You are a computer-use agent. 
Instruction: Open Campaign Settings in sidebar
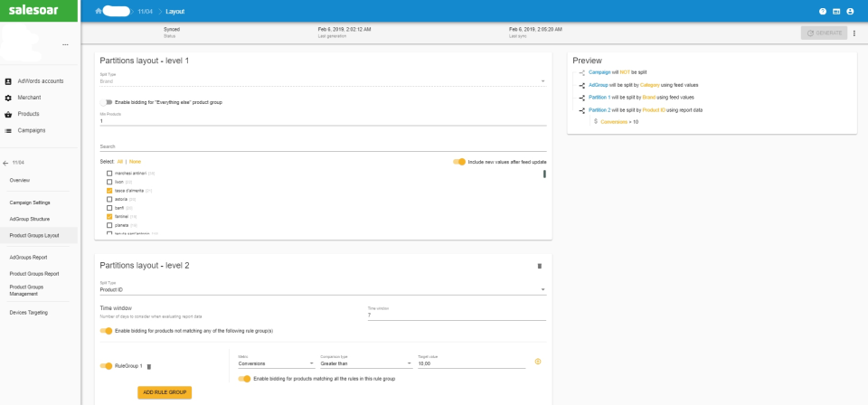pos(30,202)
